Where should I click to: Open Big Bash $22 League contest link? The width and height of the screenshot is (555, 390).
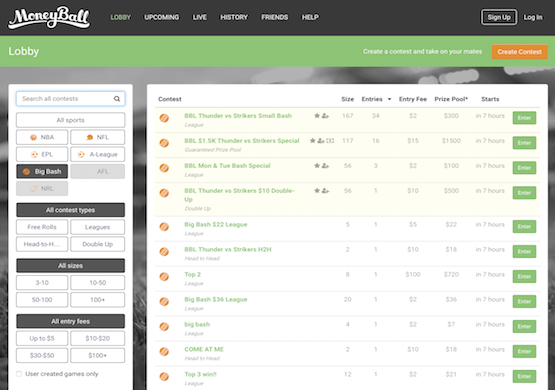[x=216, y=224]
